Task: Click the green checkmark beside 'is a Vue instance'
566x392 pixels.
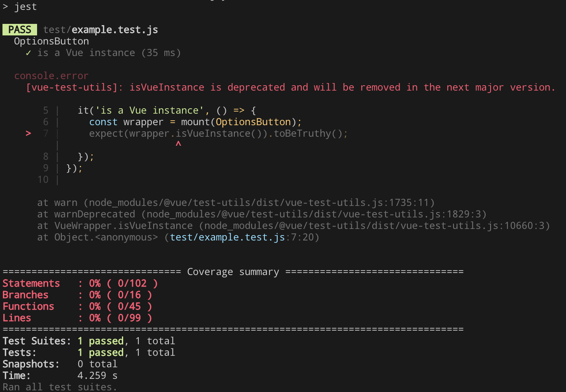Action: click(x=28, y=53)
